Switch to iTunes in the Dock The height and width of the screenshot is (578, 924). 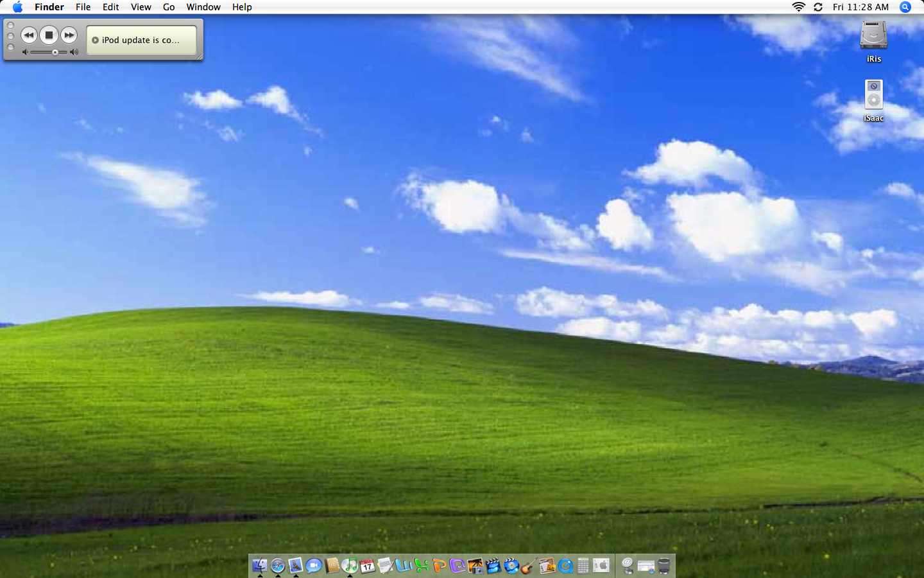350,566
